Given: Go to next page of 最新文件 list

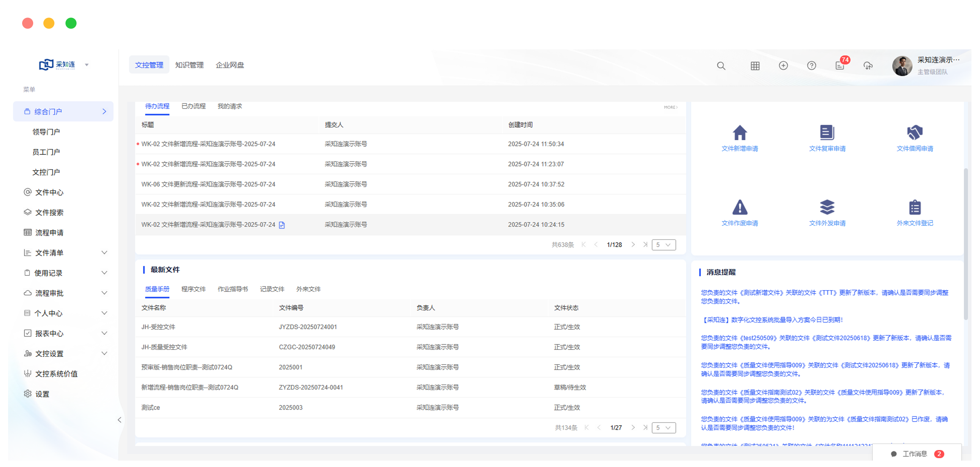Looking at the screenshot, I should [633, 427].
